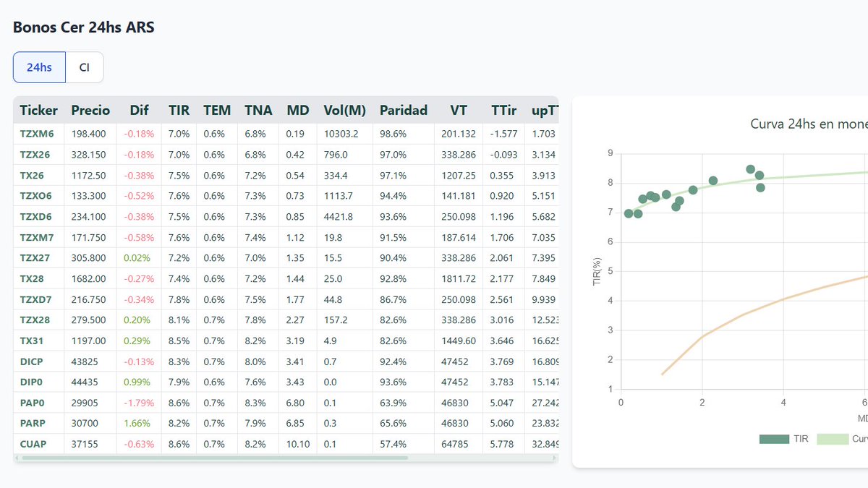The image size is (868, 488).
Task: Sort bonds by the TEM column header
Action: (x=216, y=110)
